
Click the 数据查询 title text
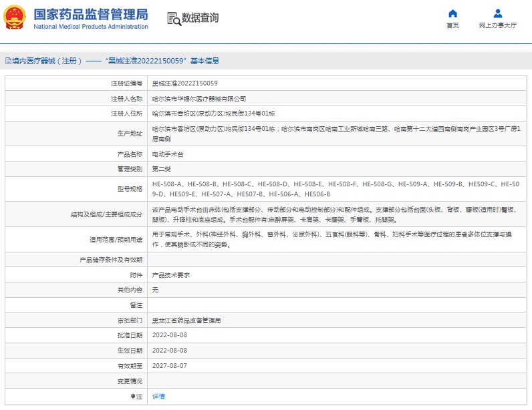[200, 18]
